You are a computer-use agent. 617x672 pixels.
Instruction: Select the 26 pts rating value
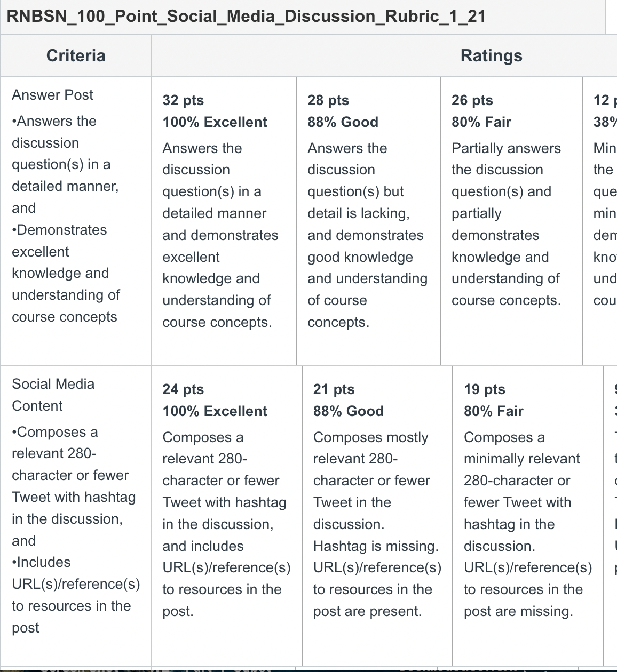[472, 100]
